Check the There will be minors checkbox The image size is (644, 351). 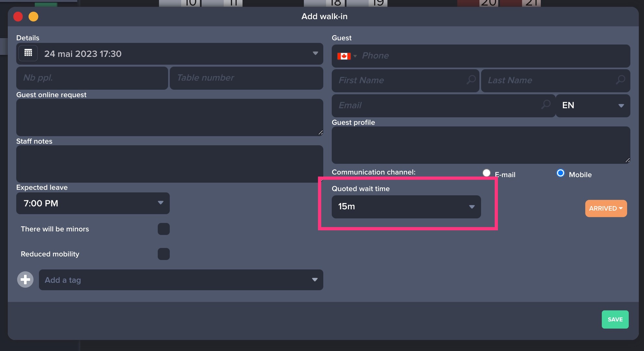pyautogui.click(x=164, y=229)
